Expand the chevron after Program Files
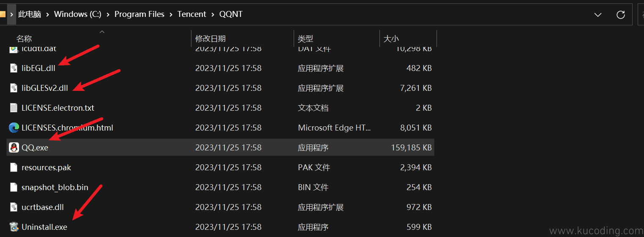 pos(171,14)
